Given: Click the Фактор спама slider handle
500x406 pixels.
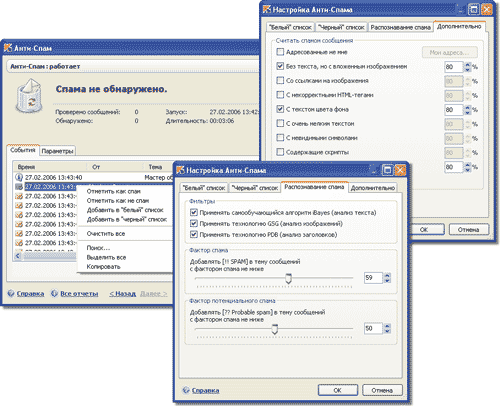Looking at the screenshot, I should point(288,279).
